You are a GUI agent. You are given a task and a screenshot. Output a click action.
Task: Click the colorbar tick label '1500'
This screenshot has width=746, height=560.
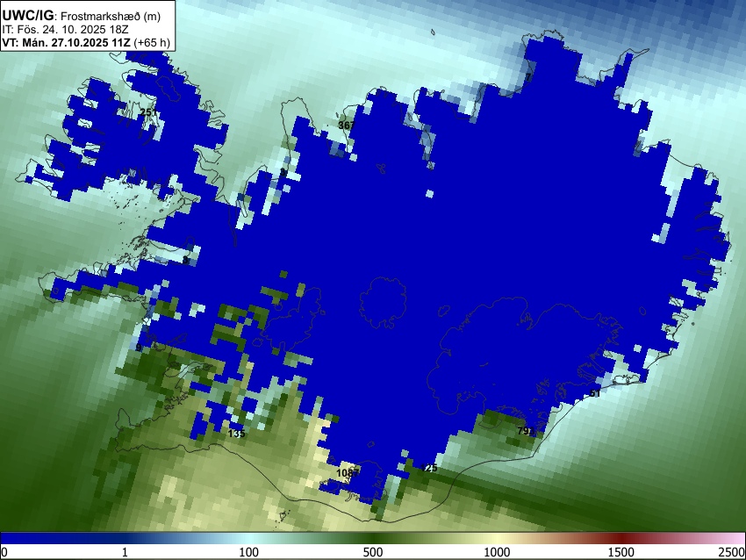tap(620, 552)
